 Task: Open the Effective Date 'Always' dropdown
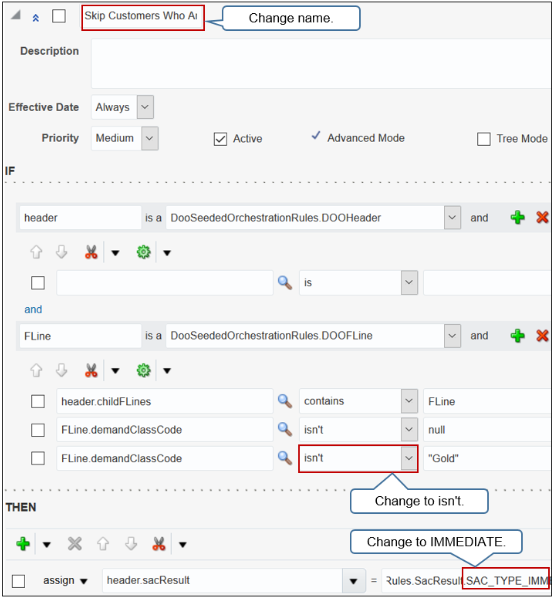[x=145, y=107]
